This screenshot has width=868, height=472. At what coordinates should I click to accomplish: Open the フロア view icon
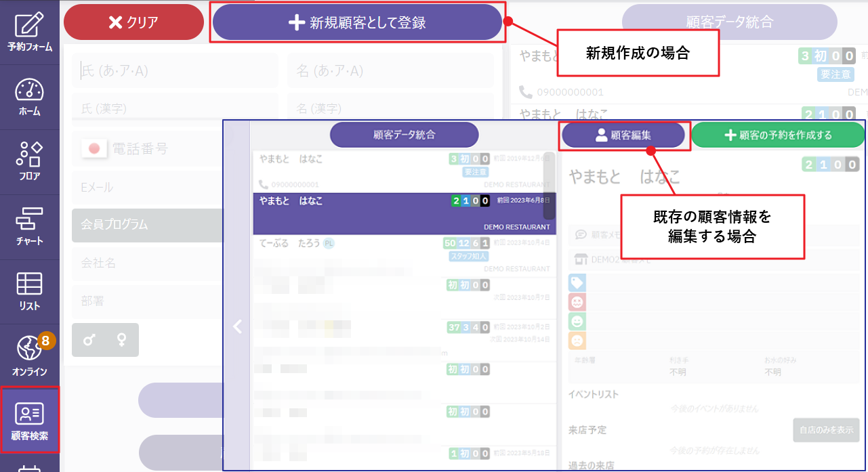click(29, 162)
